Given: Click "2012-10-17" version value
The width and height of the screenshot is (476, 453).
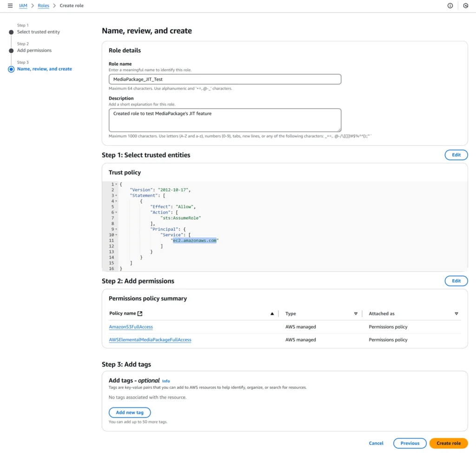Looking at the screenshot, I should (173, 190).
